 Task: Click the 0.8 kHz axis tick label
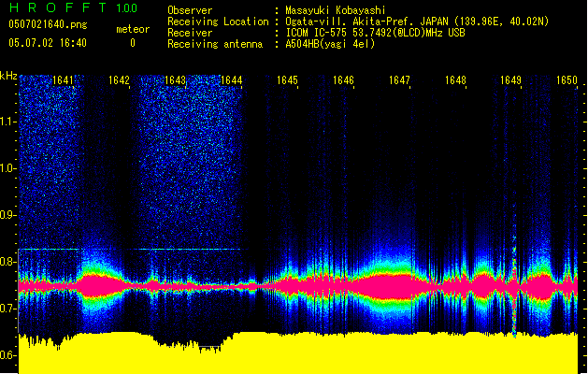[x=7, y=262]
